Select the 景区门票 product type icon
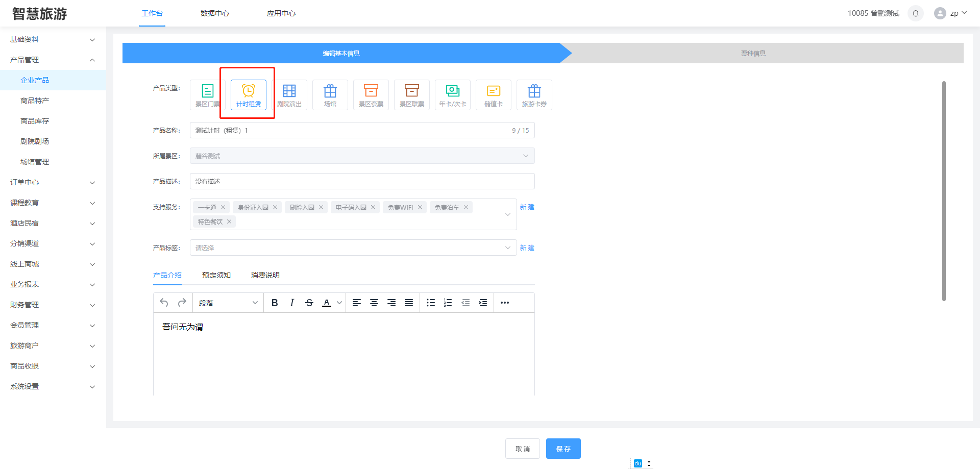The image size is (980, 469). (207, 94)
